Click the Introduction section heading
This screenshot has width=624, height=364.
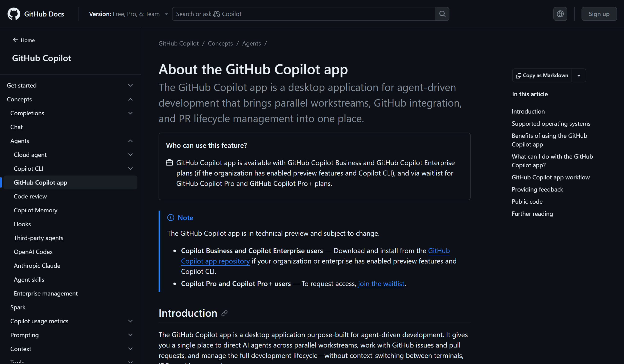pos(188,314)
